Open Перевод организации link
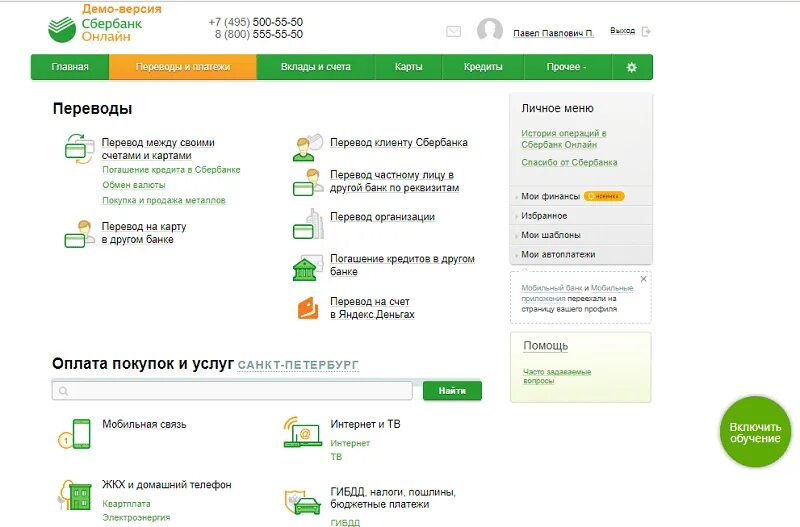 click(383, 217)
